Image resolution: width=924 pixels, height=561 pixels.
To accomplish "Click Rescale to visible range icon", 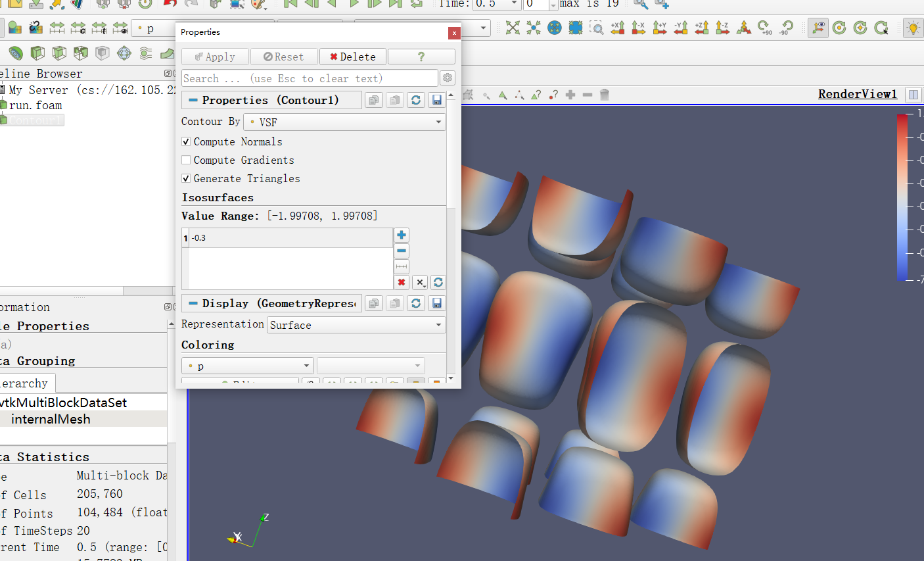I will click(120, 28).
